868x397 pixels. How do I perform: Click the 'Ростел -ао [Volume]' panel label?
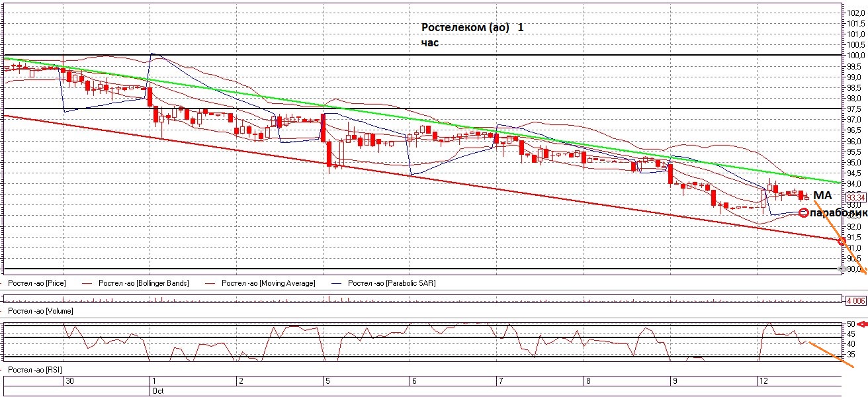pos(40,310)
